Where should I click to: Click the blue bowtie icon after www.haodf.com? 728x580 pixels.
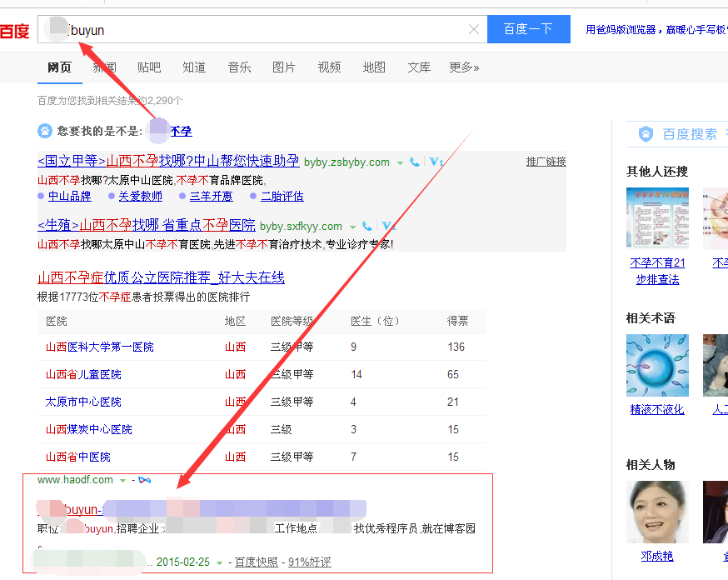[x=145, y=480]
